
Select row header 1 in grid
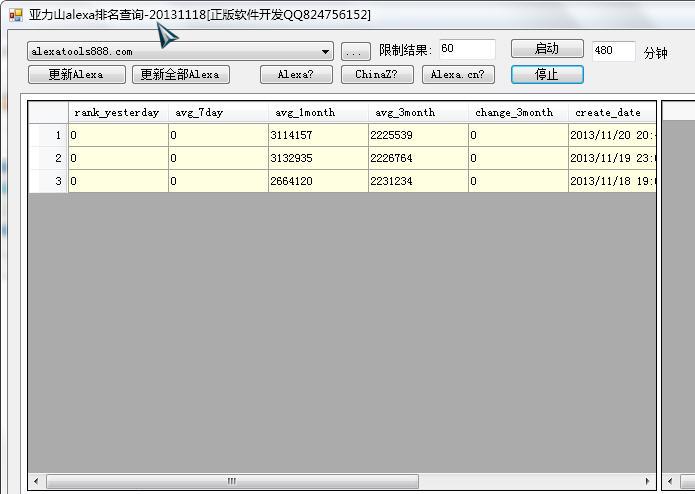click(48, 135)
